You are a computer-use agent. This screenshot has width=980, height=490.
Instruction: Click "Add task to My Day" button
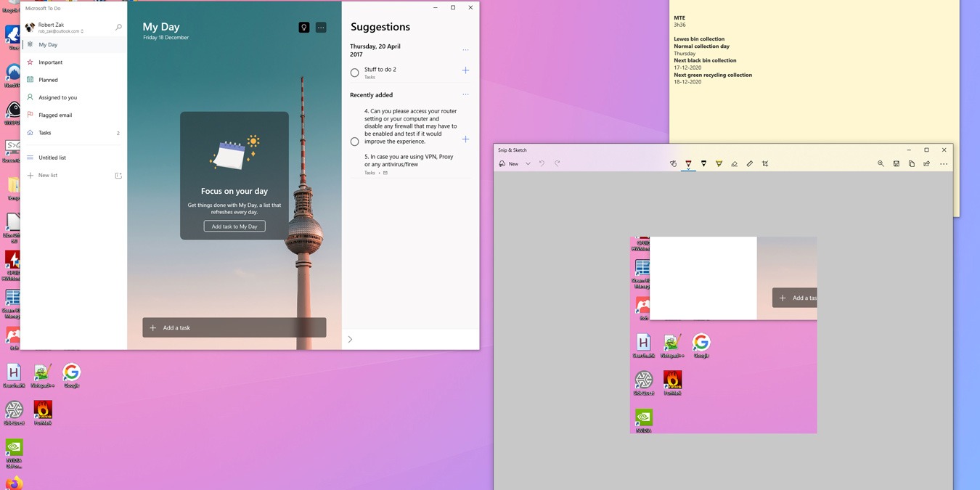coord(234,226)
